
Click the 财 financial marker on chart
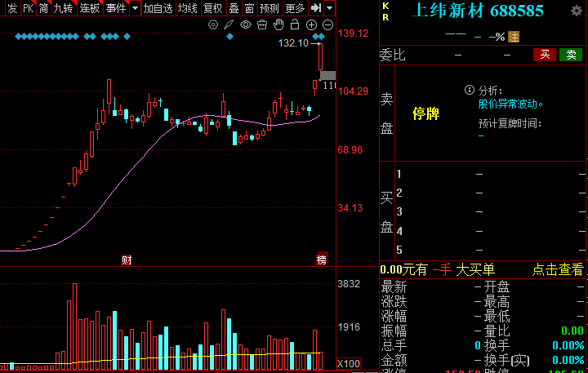point(127,260)
